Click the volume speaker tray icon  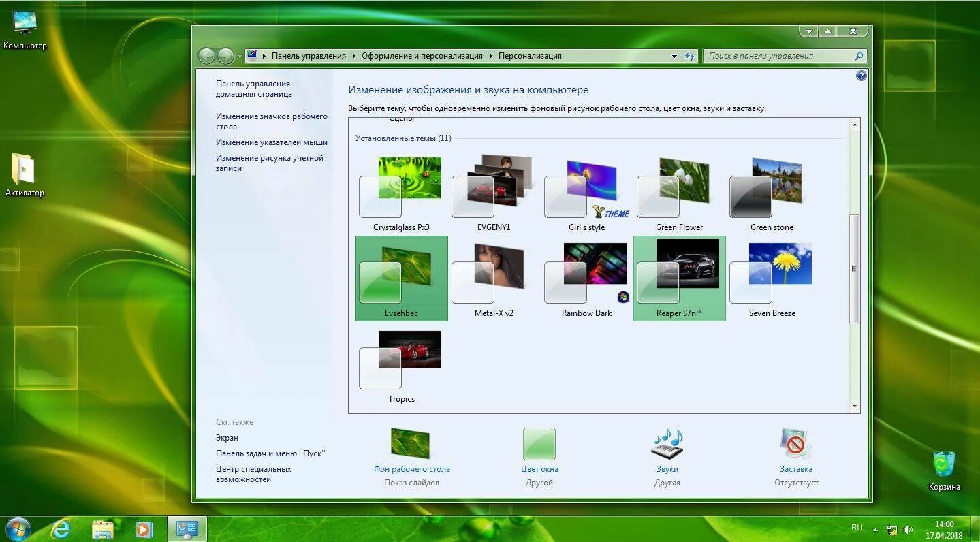[908, 529]
